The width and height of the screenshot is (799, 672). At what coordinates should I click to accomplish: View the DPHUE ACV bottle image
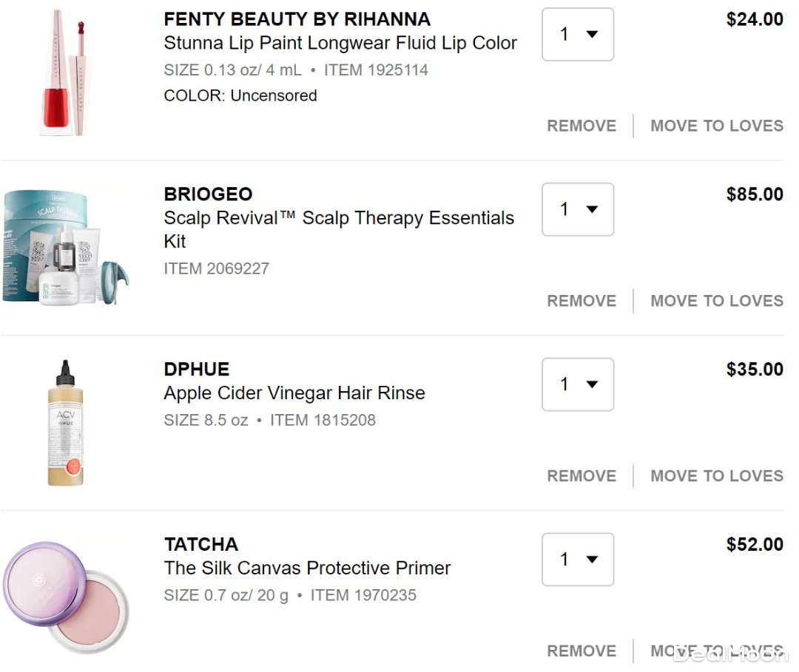tap(66, 423)
